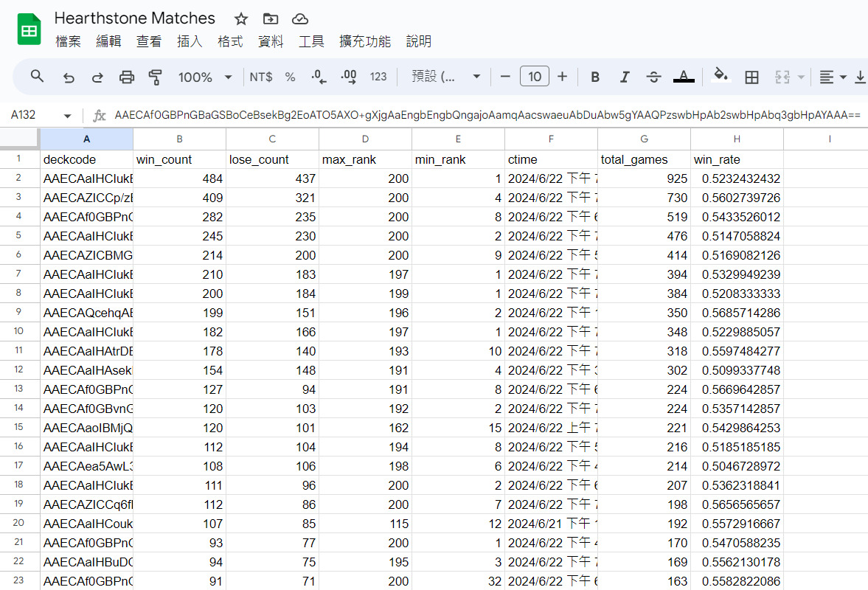
Task: Toggle strikethrough formatting
Action: [x=654, y=77]
